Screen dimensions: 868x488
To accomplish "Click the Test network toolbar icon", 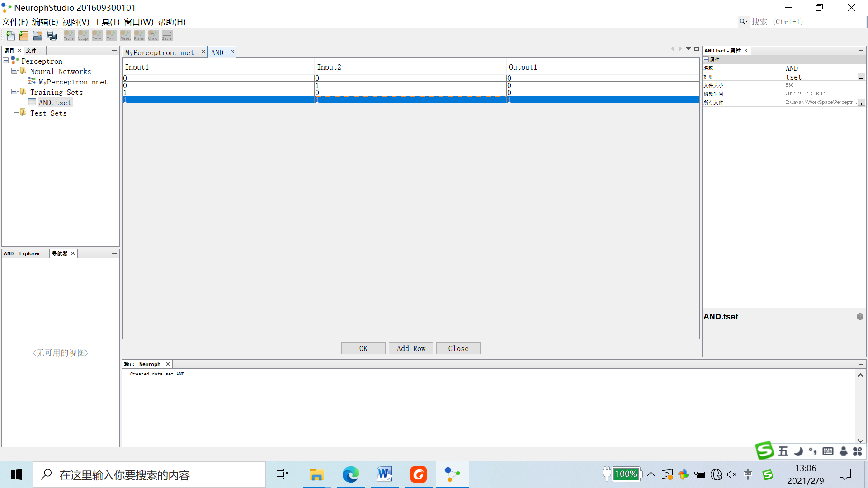I will coord(111,35).
